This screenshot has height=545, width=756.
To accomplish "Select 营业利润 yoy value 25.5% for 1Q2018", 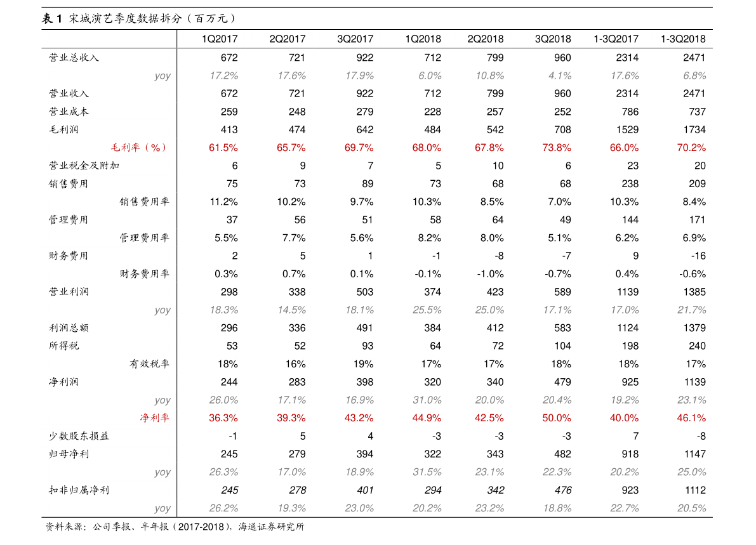I will [x=427, y=310].
